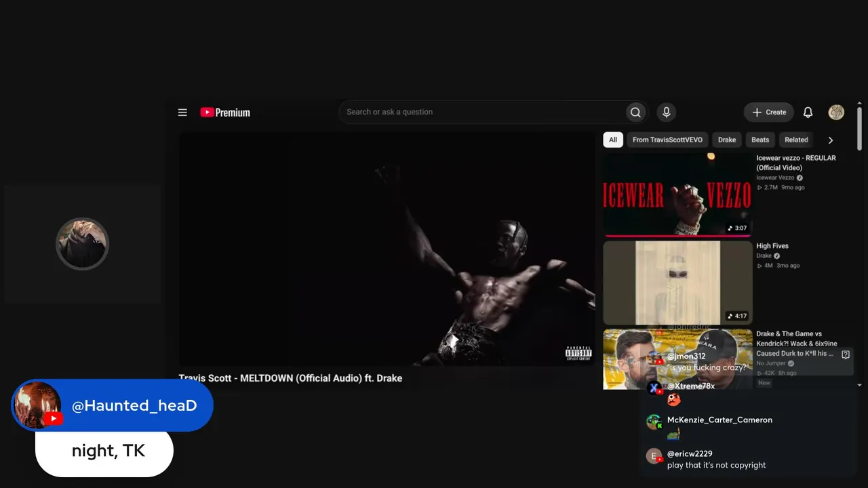Open the High Fives video thumbnail
Image resolution: width=868 pixels, height=488 pixels.
point(677,283)
